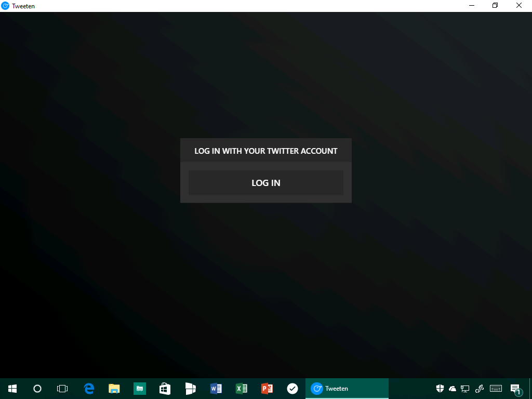Close the Tweeten window
The image size is (532, 399).
tap(519, 6)
